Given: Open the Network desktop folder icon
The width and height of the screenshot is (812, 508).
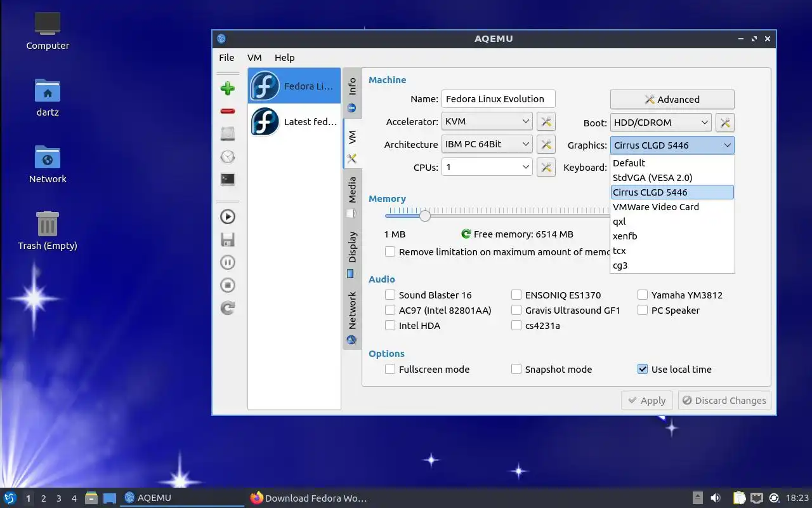Looking at the screenshot, I should [x=48, y=164].
